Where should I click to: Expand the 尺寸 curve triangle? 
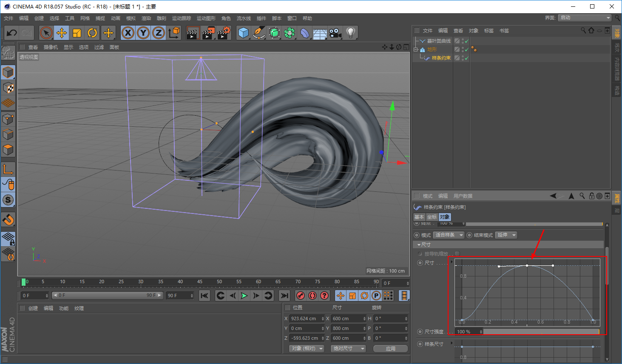click(452, 262)
